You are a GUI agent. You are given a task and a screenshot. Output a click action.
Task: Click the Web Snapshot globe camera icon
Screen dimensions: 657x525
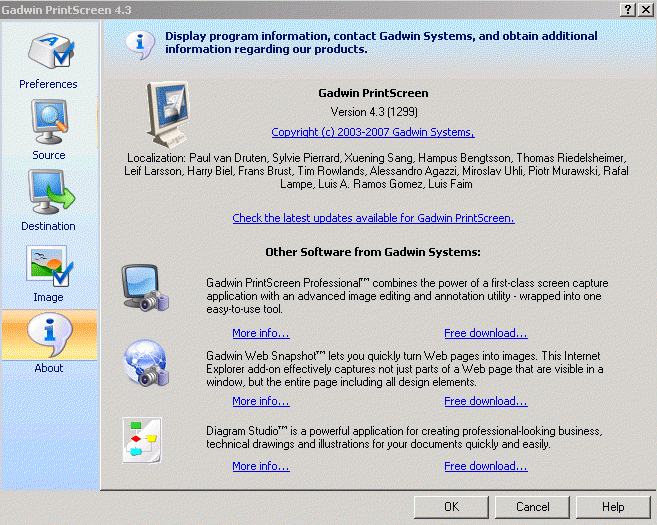[x=146, y=362]
